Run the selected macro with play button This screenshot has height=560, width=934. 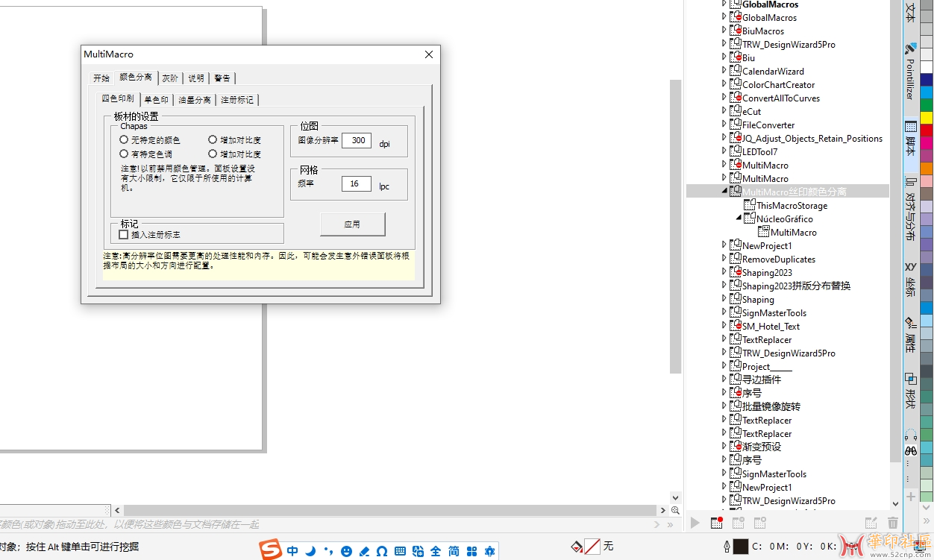point(695,523)
